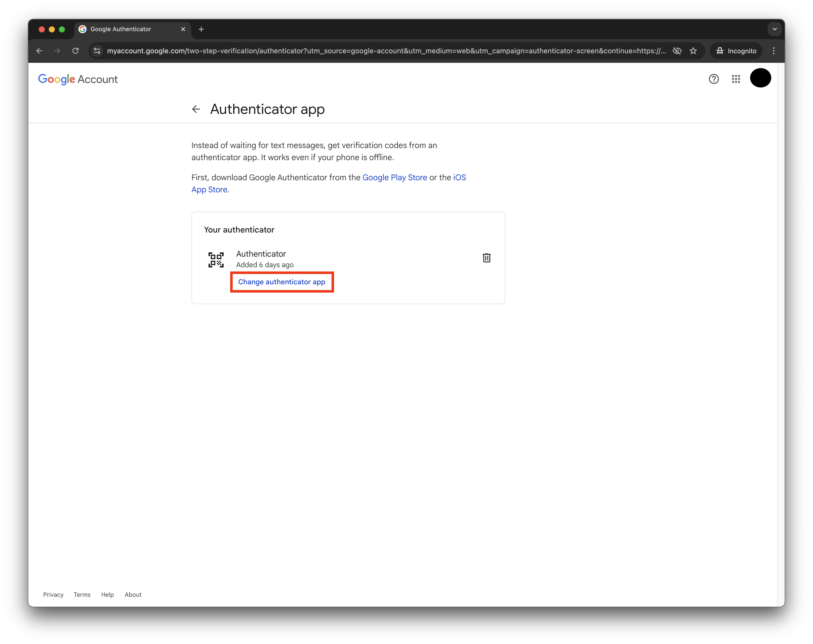Click the Privacy footer link
The width and height of the screenshot is (813, 644).
(x=53, y=595)
